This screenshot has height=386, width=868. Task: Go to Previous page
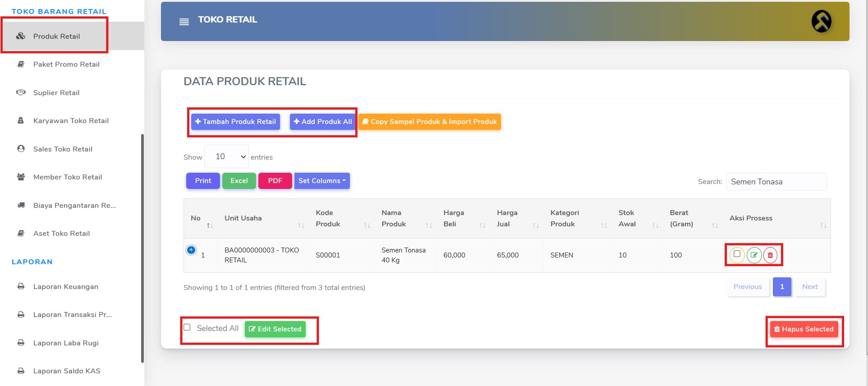(x=748, y=287)
